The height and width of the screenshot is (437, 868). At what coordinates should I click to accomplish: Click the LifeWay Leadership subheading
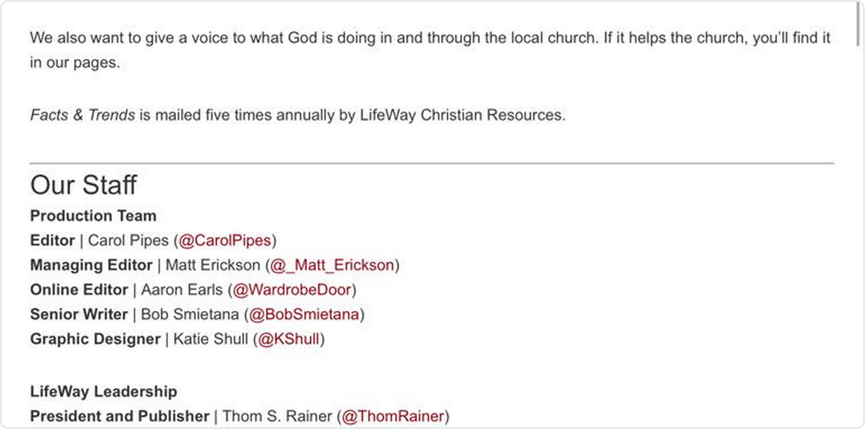tap(103, 392)
